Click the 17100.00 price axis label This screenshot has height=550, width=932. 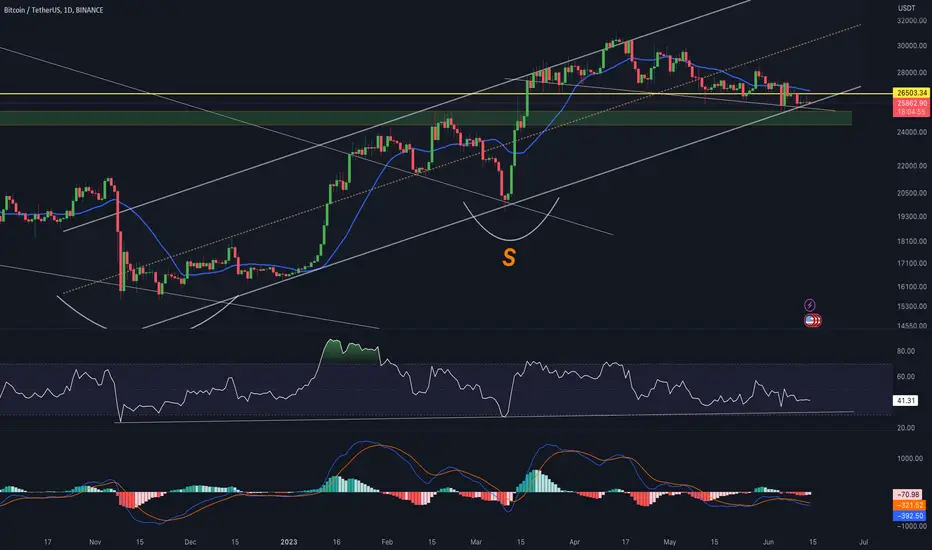[911, 263]
